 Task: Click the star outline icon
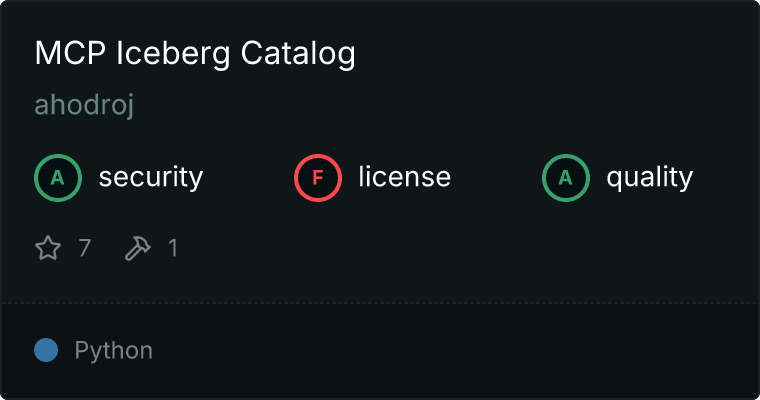tap(48, 248)
